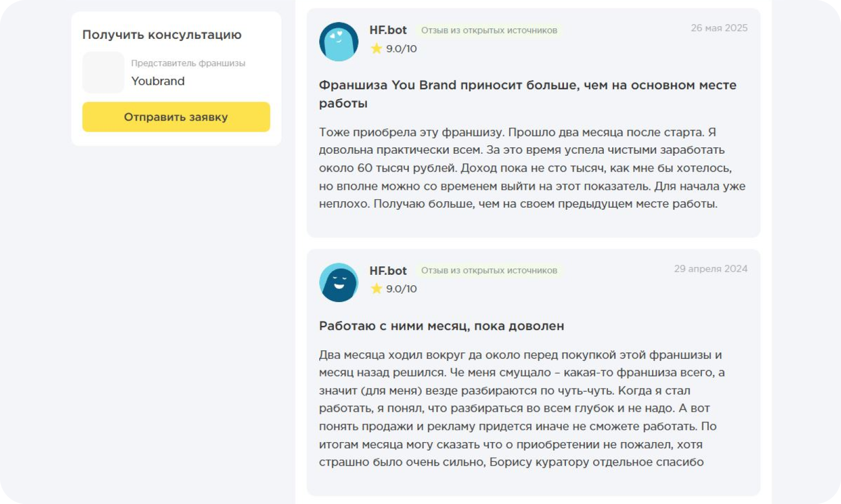Click the 9.0/10 rating next to the smiling dark avatar
Viewport: 841px width, 504px height.
[x=402, y=288]
